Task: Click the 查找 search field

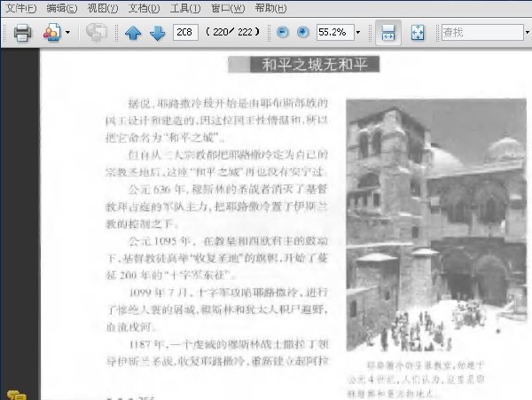Action: tap(482, 33)
